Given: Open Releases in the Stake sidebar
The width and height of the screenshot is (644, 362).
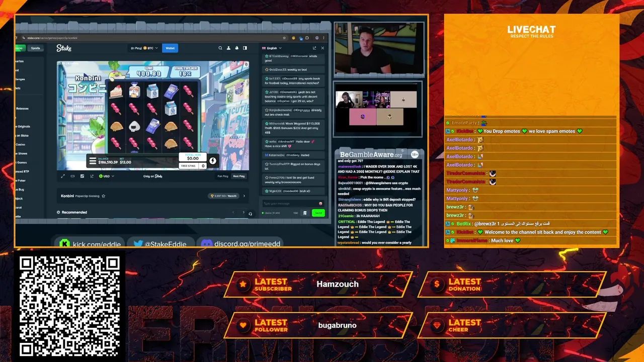Looking at the screenshot, I should tap(22, 109).
